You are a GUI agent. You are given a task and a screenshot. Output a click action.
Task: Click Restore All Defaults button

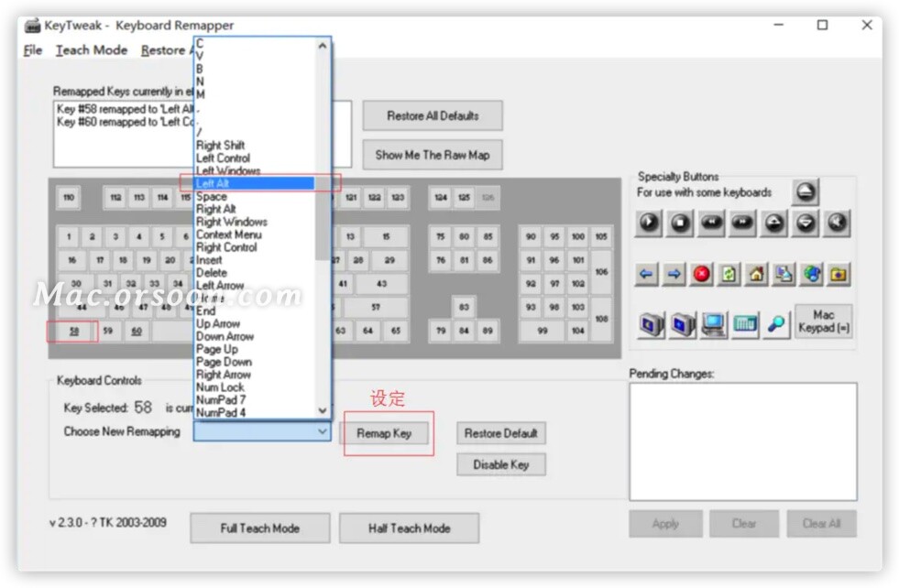click(433, 115)
